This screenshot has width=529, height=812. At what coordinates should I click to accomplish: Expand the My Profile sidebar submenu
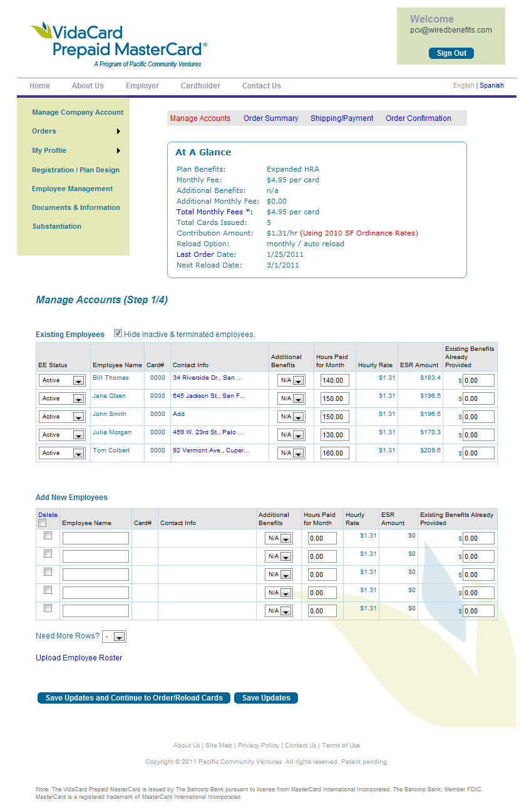[76, 150]
